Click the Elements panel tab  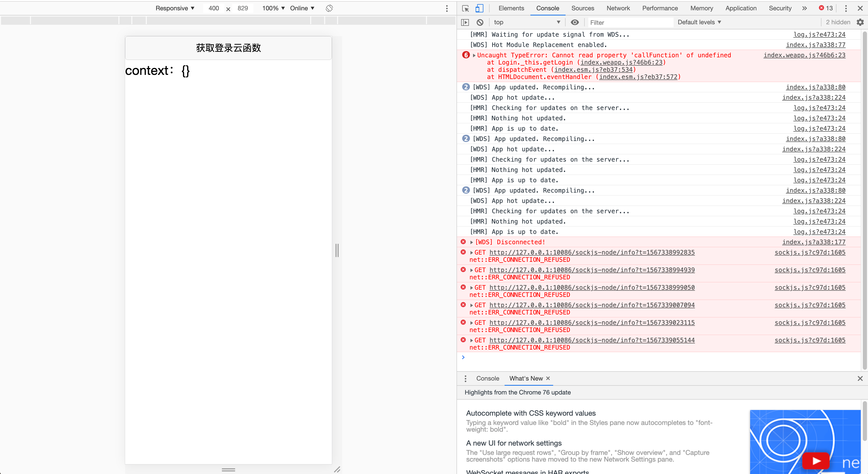(x=511, y=8)
